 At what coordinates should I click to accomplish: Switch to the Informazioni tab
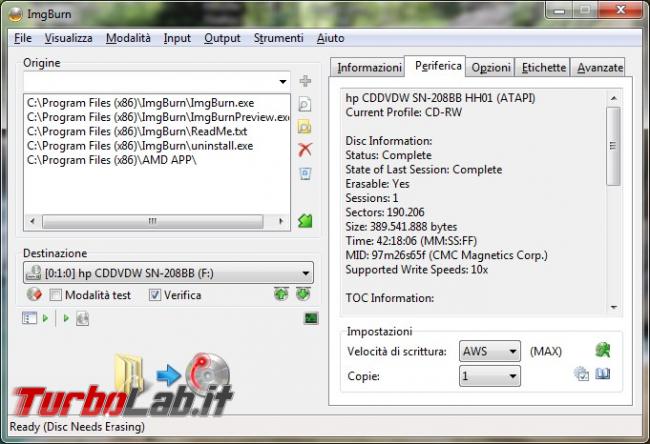tap(369, 68)
